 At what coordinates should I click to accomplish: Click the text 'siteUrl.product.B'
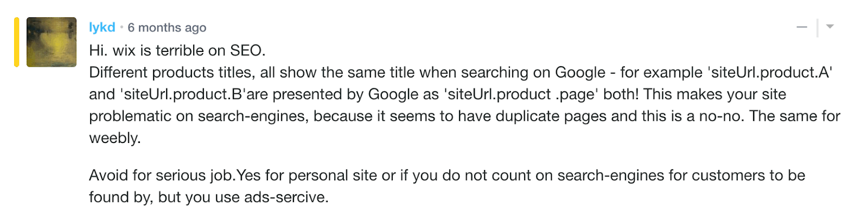pyautogui.click(x=183, y=94)
